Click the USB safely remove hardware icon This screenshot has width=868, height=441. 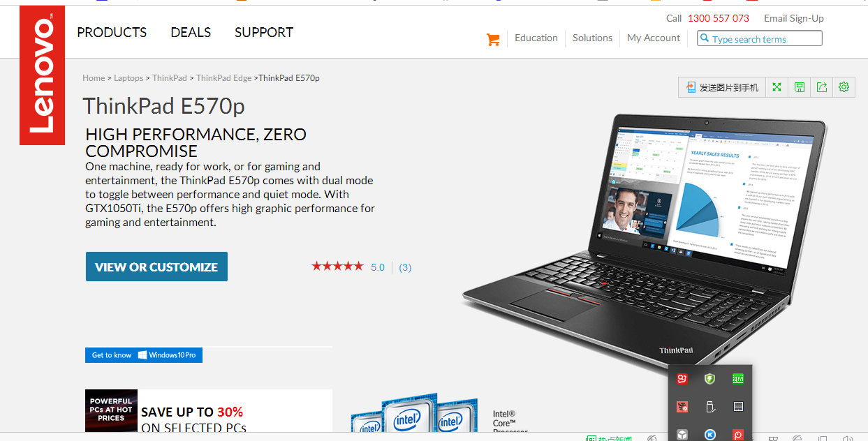click(x=709, y=406)
